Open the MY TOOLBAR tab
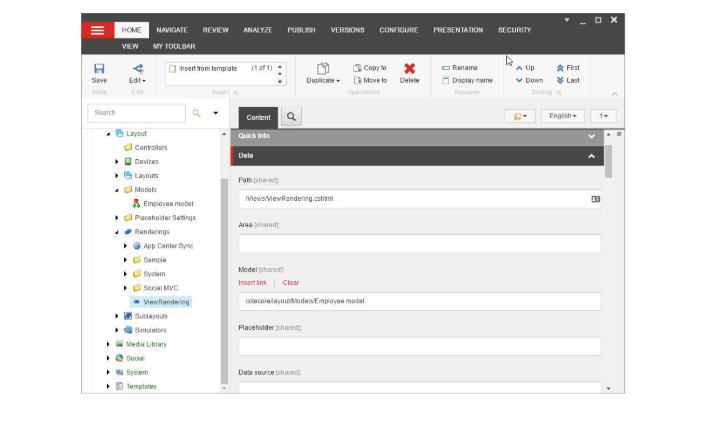The width and height of the screenshot is (727, 423). (174, 46)
